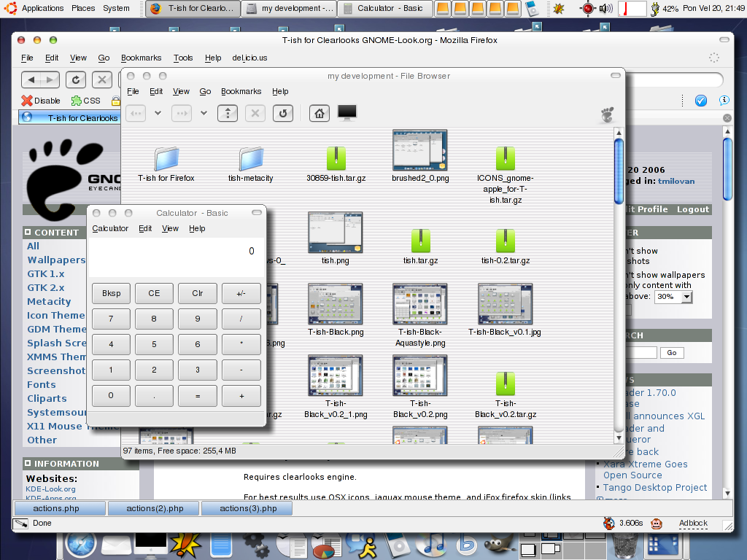747x560 pixels.
Task: Click File Browser reload button
Action: coord(283,113)
